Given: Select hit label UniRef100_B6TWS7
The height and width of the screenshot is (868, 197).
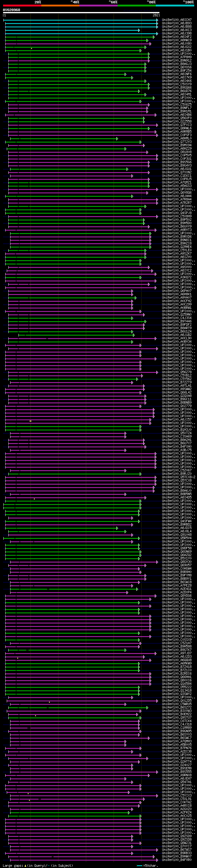Looking at the screenshot, I should [x=177, y=850].
